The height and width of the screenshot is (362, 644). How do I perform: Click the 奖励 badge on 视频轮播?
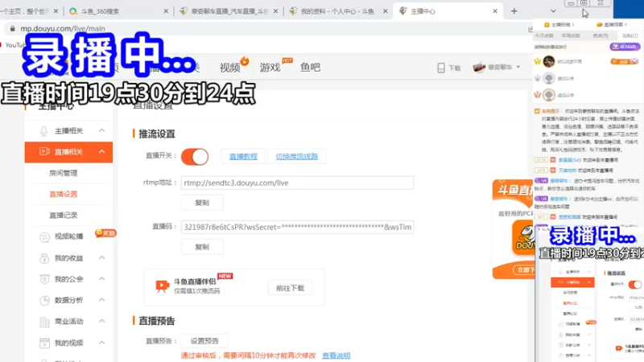[x=105, y=233]
